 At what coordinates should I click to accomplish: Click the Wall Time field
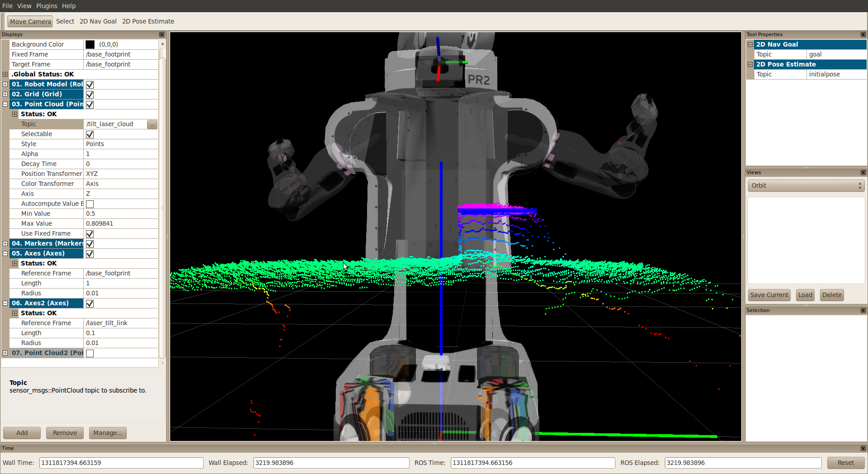pyautogui.click(x=121, y=463)
